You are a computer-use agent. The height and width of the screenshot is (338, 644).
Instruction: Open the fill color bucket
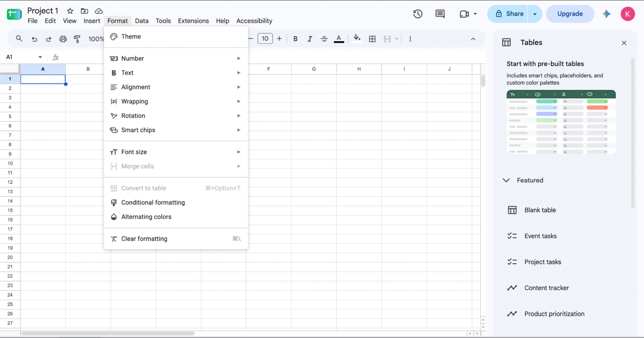[357, 38]
